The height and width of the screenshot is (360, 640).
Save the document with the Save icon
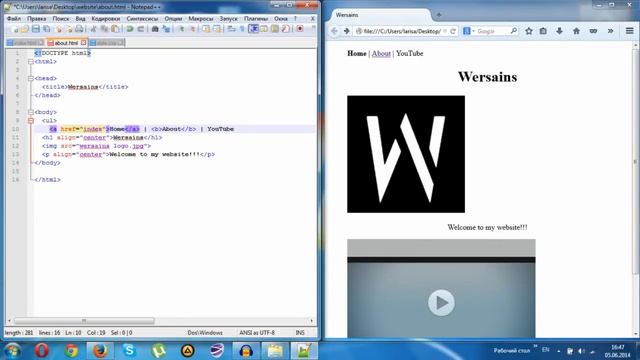point(36,29)
